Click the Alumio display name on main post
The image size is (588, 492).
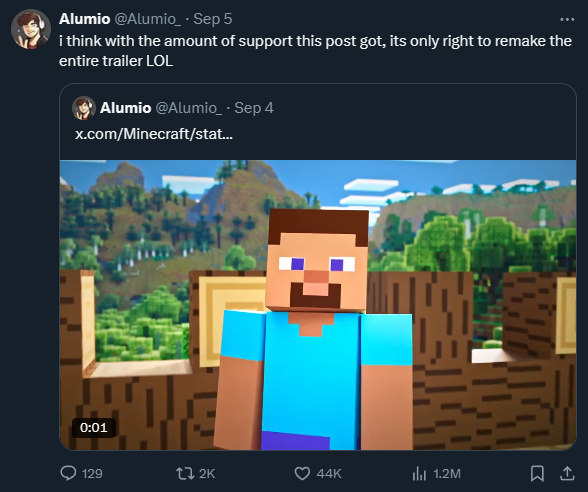pyautogui.click(x=85, y=19)
